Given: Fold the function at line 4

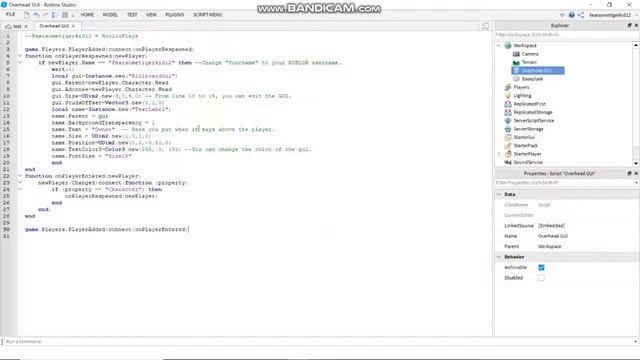Looking at the screenshot, I should click(x=20, y=56).
